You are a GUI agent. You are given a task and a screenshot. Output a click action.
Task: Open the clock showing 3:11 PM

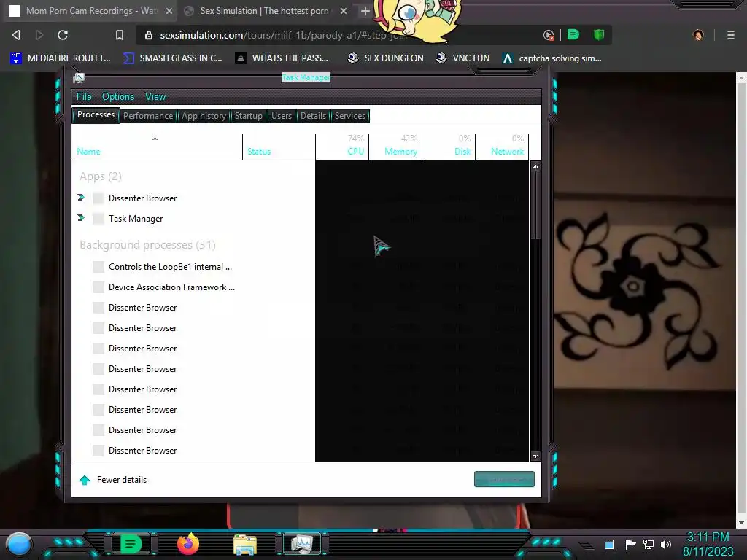[x=708, y=544]
